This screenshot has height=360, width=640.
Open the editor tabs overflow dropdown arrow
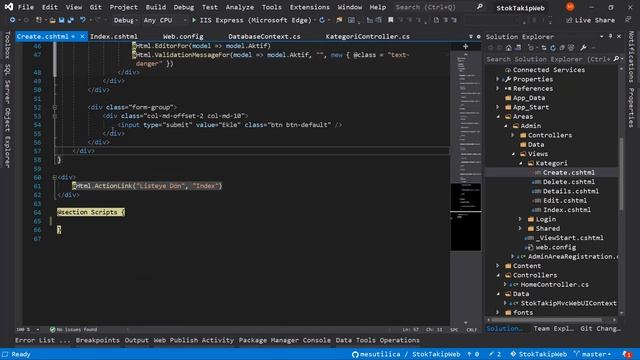pos(471,37)
